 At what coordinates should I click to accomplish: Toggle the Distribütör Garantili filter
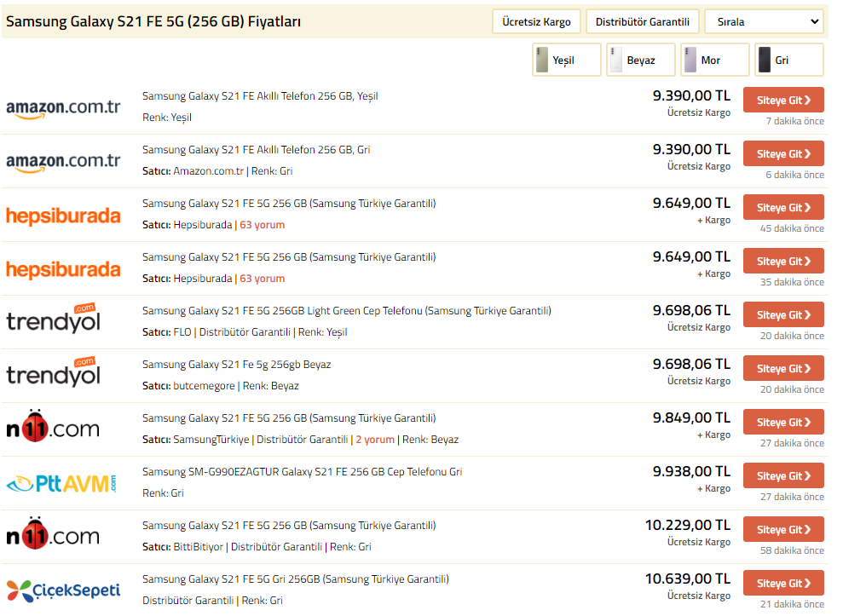point(643,22)
